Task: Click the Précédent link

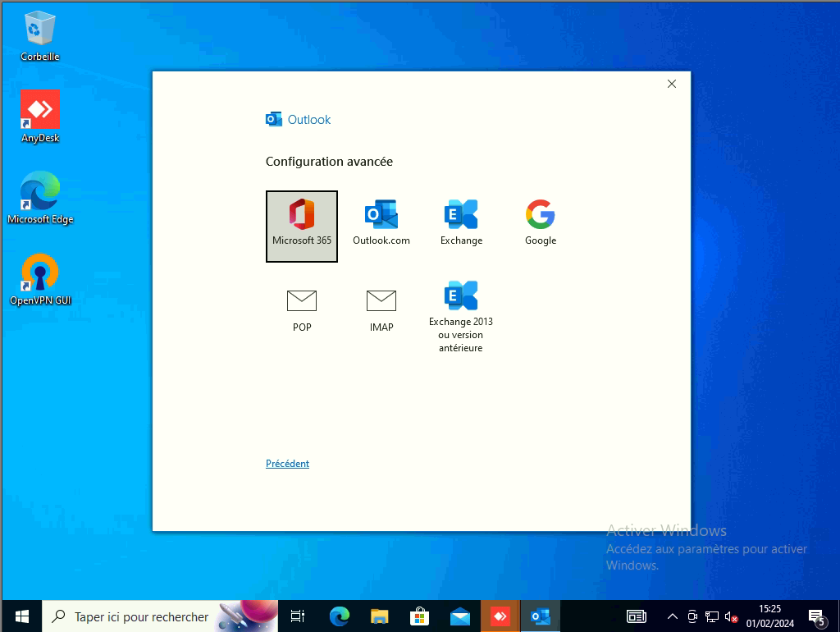Action: 287,463
